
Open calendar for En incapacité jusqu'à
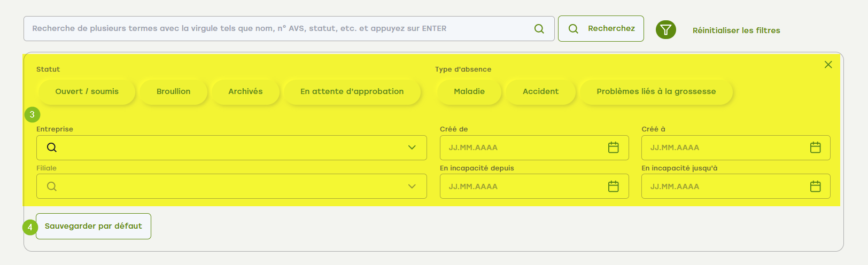coord(815,186)
